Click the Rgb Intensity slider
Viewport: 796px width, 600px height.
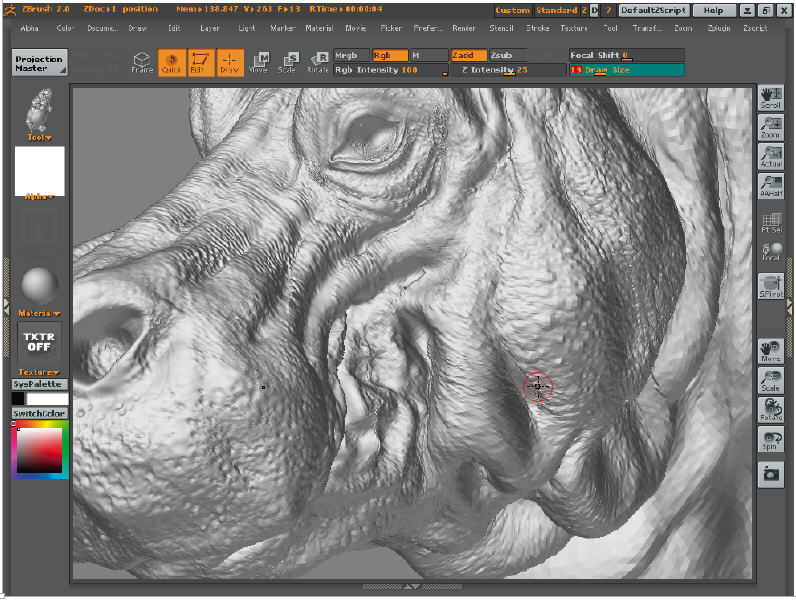(x=391, y=70)
